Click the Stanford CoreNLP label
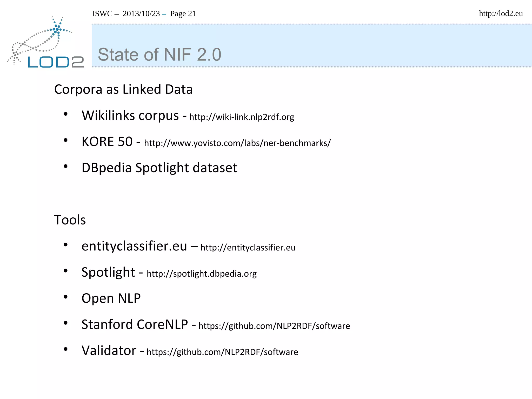The height and width of the screenshot is (399, 532). tap(135, 324)
